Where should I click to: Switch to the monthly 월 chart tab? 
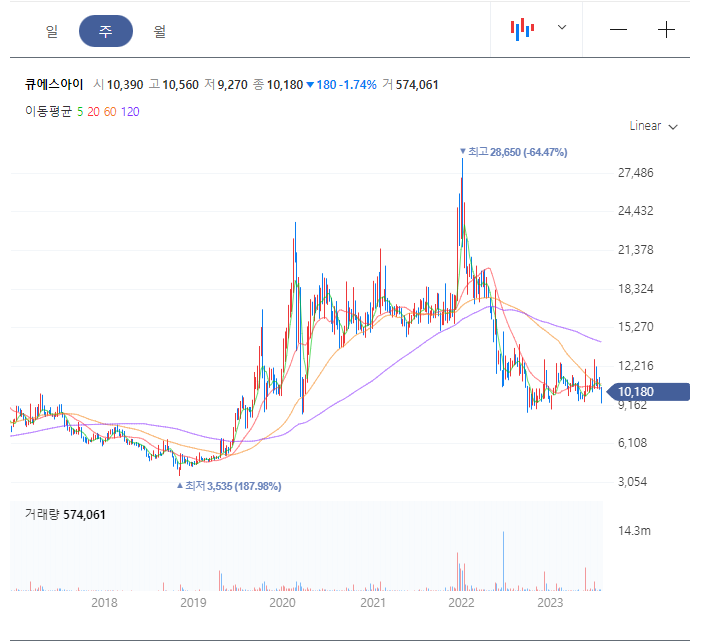click(160, 31)
